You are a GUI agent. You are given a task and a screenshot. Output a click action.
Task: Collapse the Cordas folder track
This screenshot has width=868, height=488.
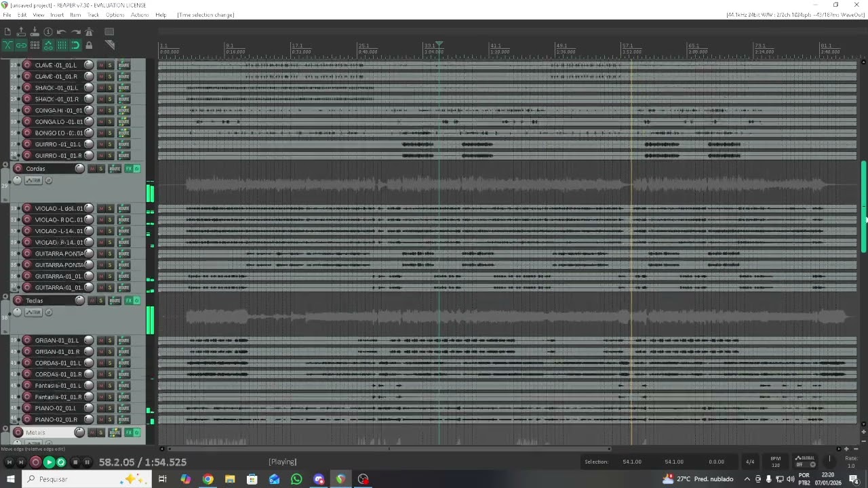(5, 165)
